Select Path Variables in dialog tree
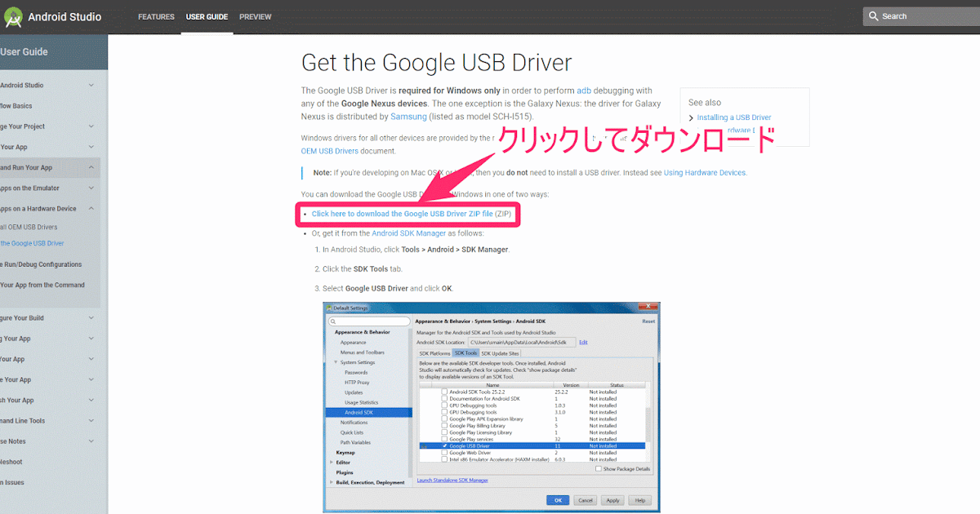This screenshot has height=514, width=980. (355, 442)
